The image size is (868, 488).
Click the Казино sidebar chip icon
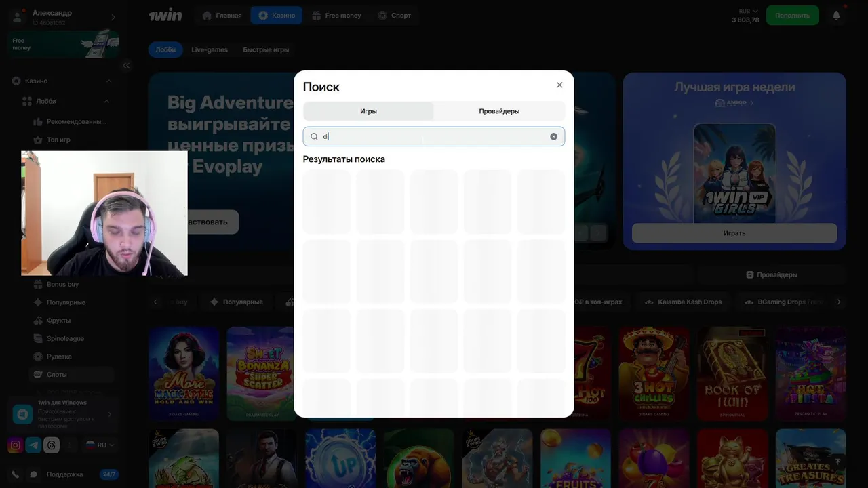click(16, 81)
